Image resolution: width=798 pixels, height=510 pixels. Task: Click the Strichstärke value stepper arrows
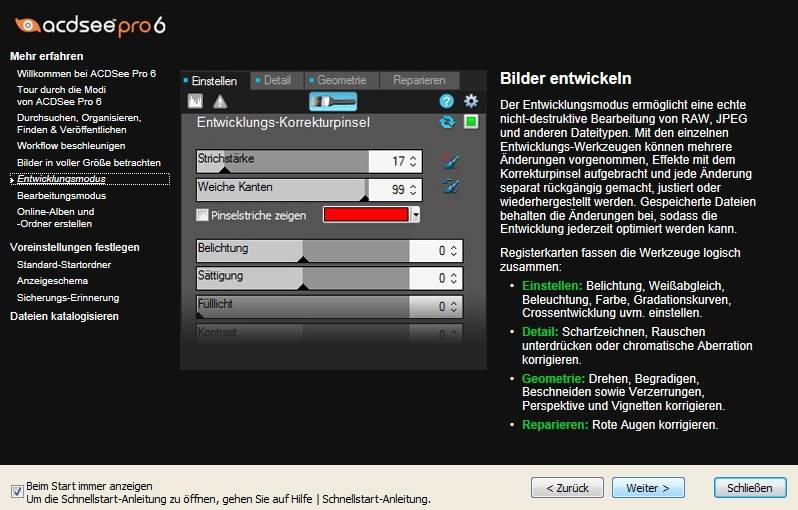click(x=413, y=161)
